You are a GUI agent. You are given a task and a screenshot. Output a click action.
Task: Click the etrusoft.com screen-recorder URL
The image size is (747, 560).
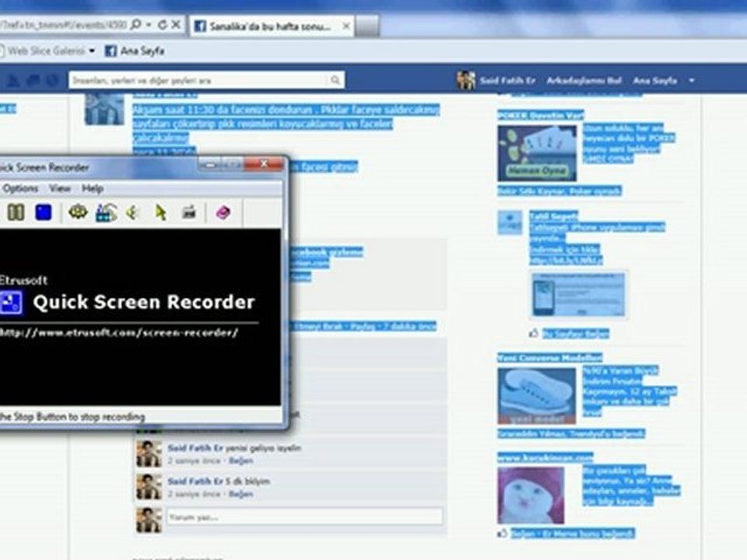click(119, 332)
